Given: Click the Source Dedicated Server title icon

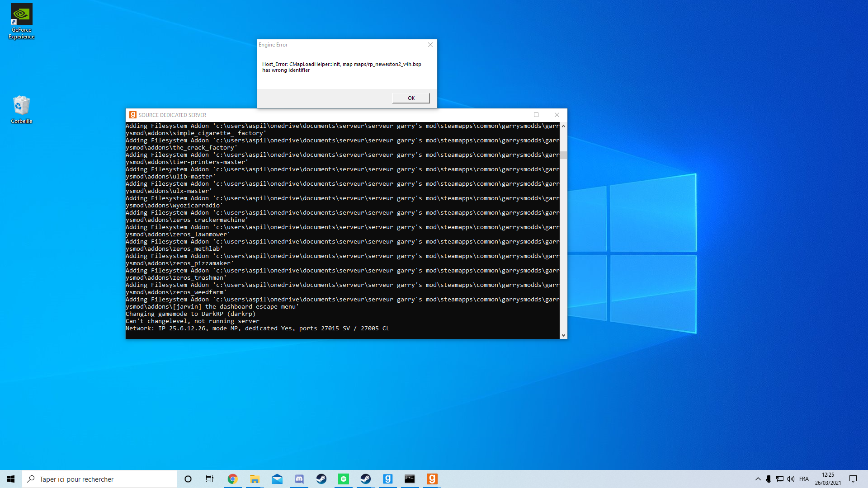Looking at the screenshot, I should click(132, 115).
